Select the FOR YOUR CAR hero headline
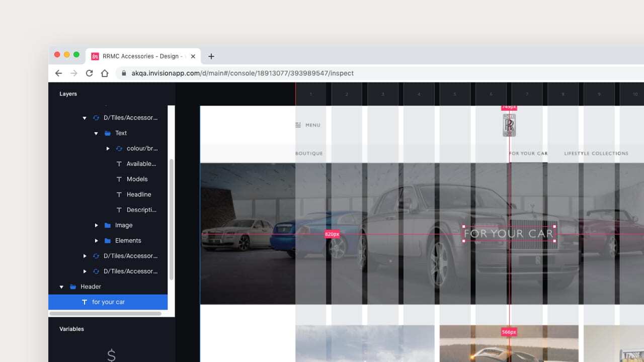This screenshot has width=644, height=362. [509, 233]
